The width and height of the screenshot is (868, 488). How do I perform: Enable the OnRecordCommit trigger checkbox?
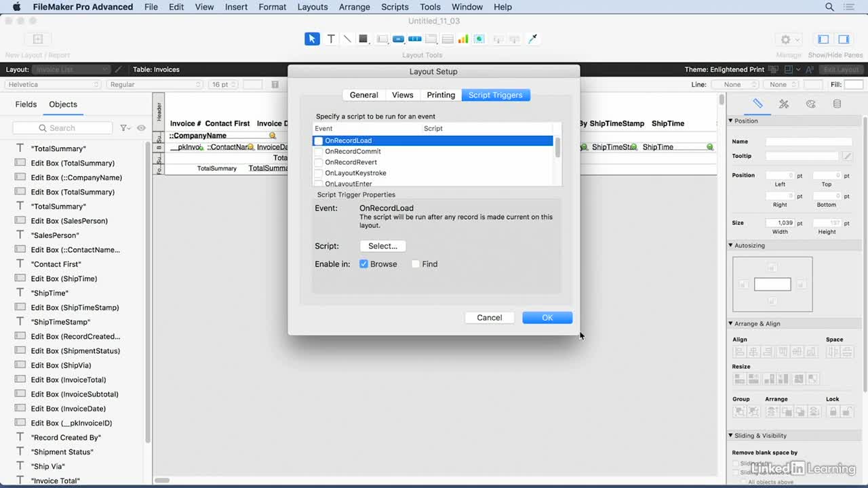click(318, 151)
